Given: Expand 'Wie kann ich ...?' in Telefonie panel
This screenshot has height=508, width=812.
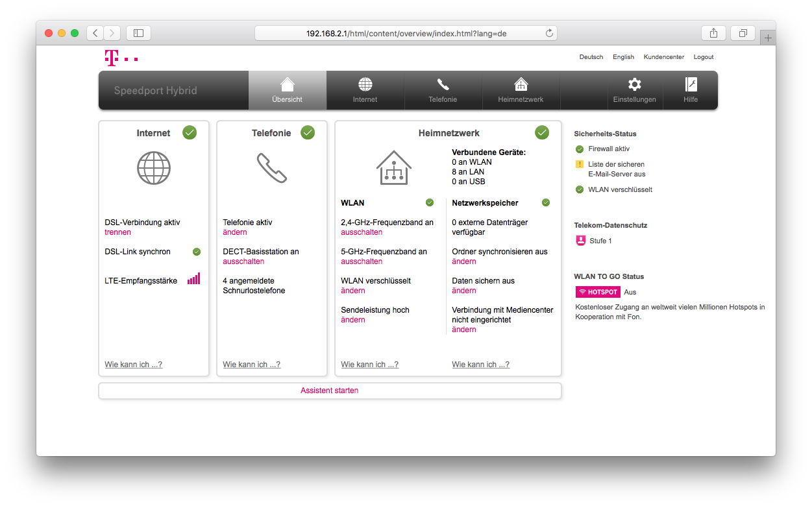Looking at the screenshot, I should pos(252,365).
